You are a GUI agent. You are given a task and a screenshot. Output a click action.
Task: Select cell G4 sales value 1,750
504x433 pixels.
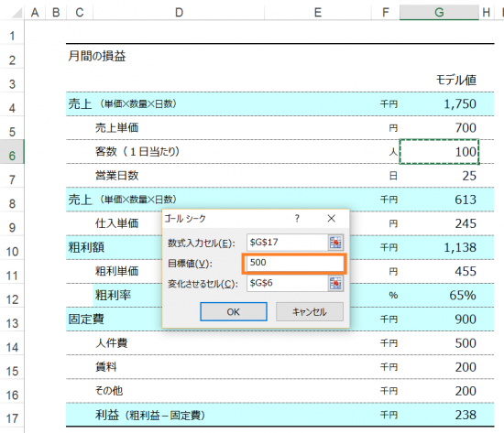coord(439,103)
